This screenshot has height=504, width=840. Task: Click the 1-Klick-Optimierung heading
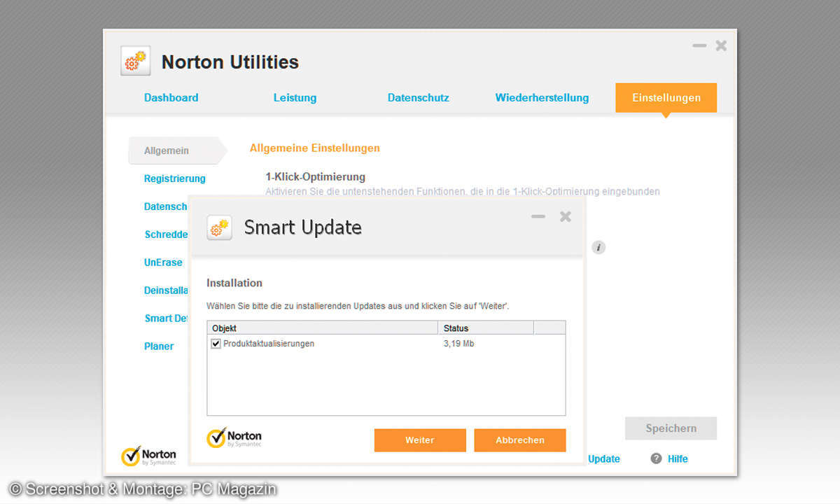click(x=315, y=177)
